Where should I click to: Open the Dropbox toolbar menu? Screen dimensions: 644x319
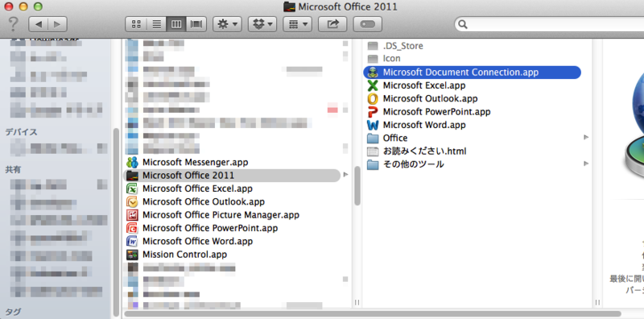pyautogui.click(x=262, y=24)
